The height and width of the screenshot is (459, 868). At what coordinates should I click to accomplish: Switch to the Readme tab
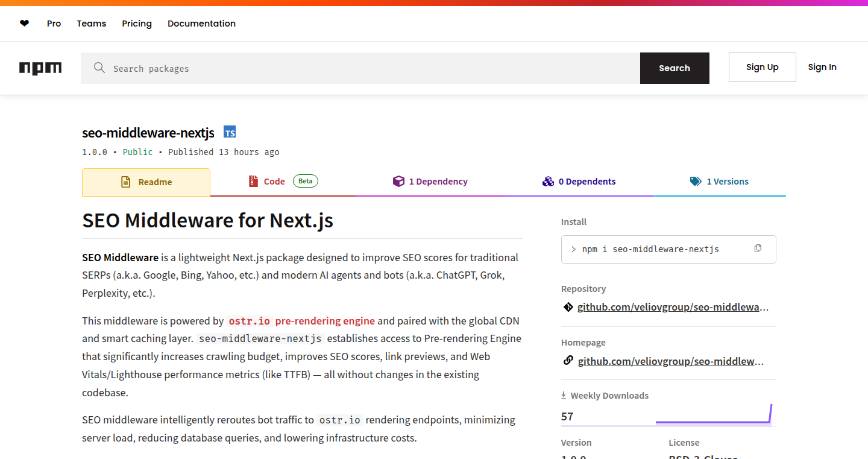(x=146, y=182)
